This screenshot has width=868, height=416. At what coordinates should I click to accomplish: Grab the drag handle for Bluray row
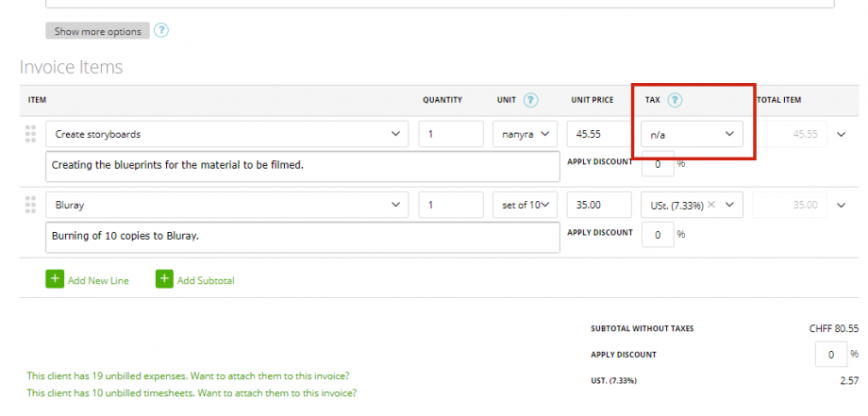pos(30,205)
